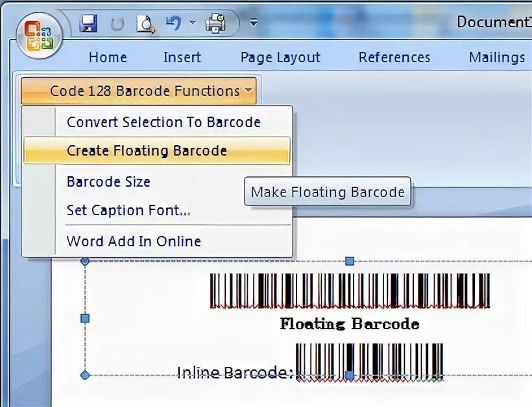Click the Save floppy disk icon
The image size is (532, 407).
88,23
